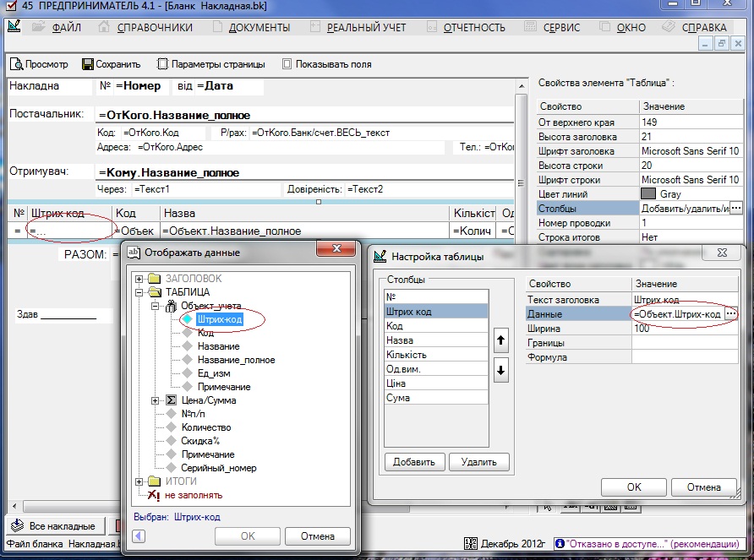Screen dimensions: 754x560
Task: Click the sigma icon of Цена/Сумма
Action: point(171,400)
